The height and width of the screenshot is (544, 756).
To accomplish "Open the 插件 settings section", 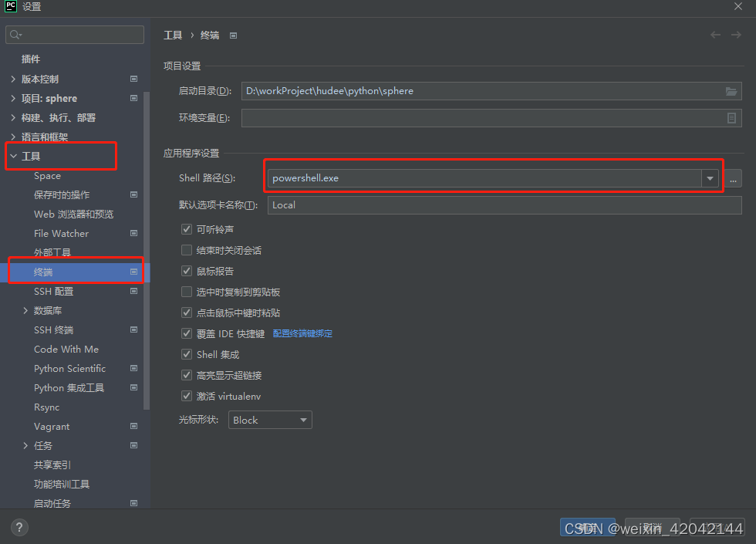I will pos(32,59).
